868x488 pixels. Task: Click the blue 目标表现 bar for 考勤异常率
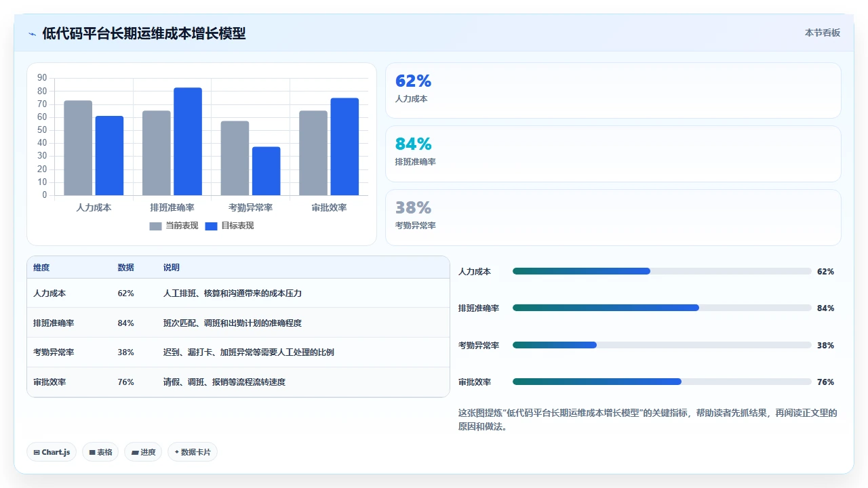tap(267, 171)
